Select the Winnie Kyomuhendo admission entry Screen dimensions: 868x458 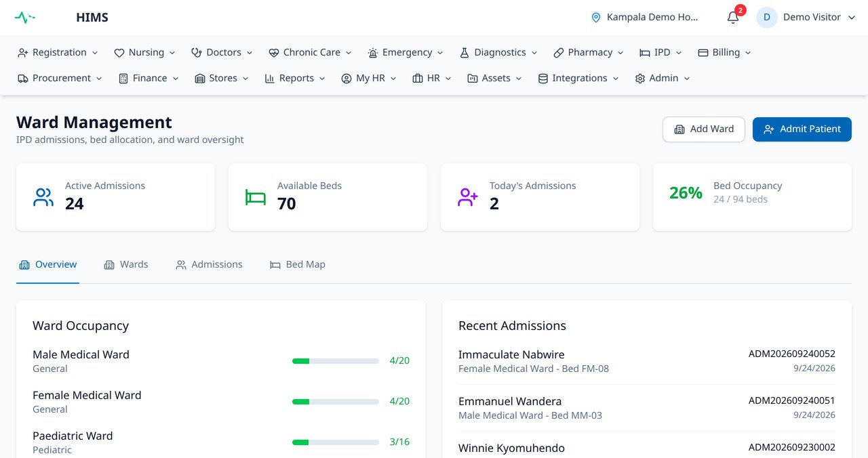[647, 449]
